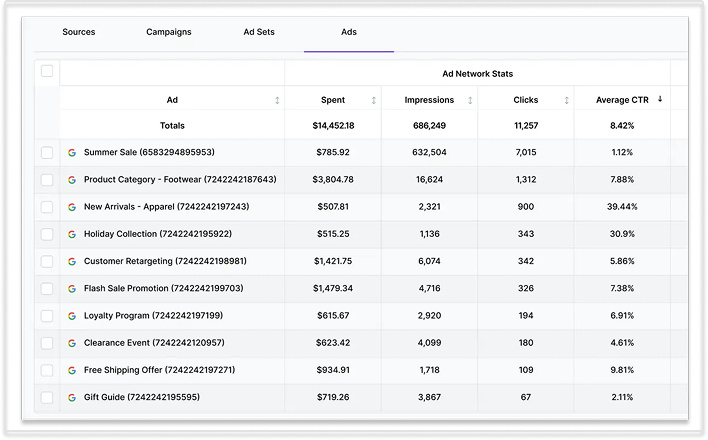Screen dimensions: 708x440
Task: Tick the New Arrivals - Apparel checkbox
Action: [47, 207]
